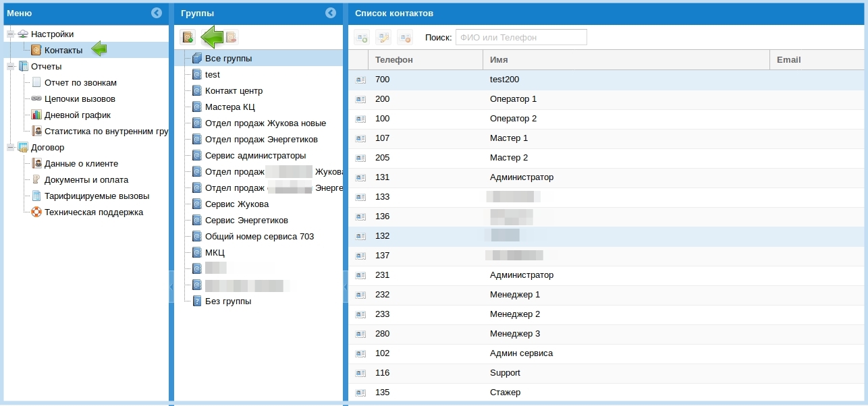This screenshot has height=406, width=868.
Task: Select the Сервис Жукова group
Action: (x=237, y=204)
